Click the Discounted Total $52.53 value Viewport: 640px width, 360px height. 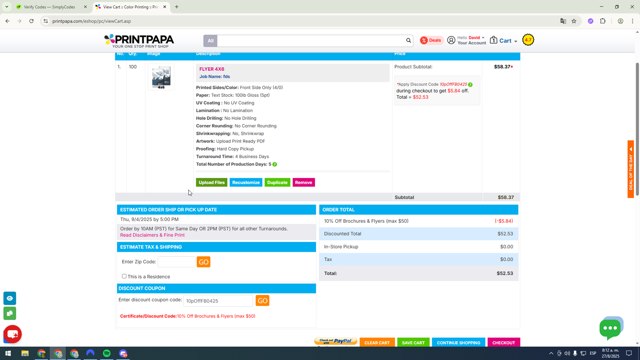coord(505,234)
